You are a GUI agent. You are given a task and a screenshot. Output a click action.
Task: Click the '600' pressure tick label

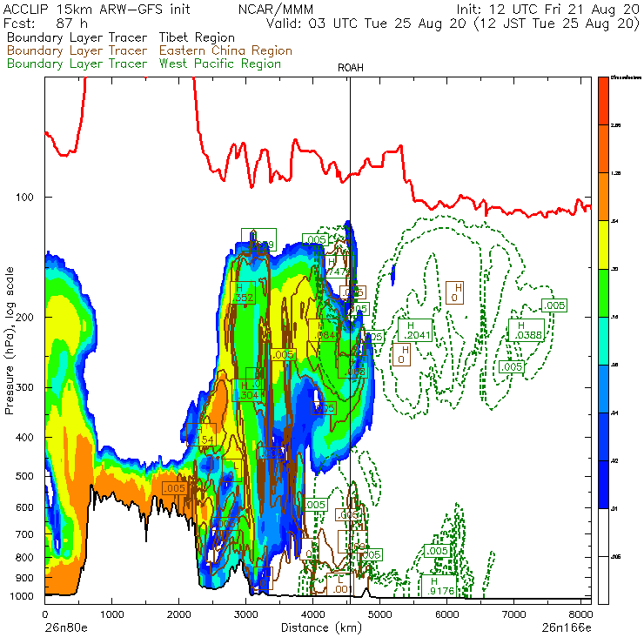(24, 507)
